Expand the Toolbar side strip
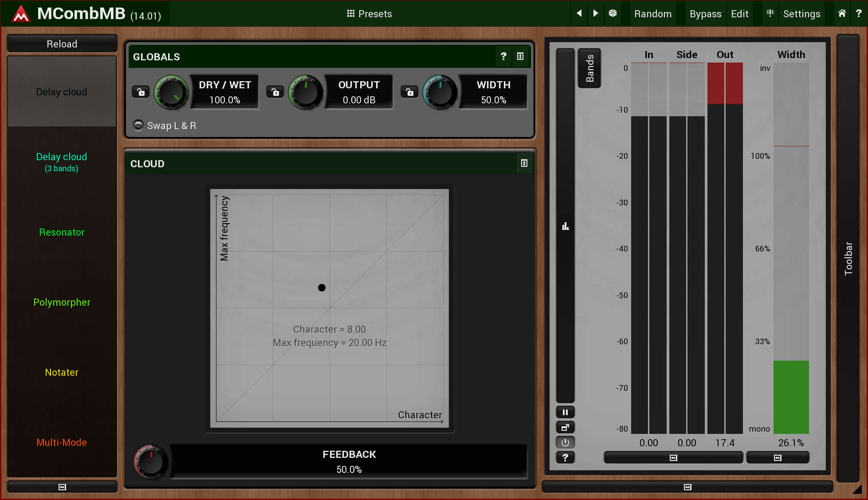868x500 pixels. click(x=848, y=258)
